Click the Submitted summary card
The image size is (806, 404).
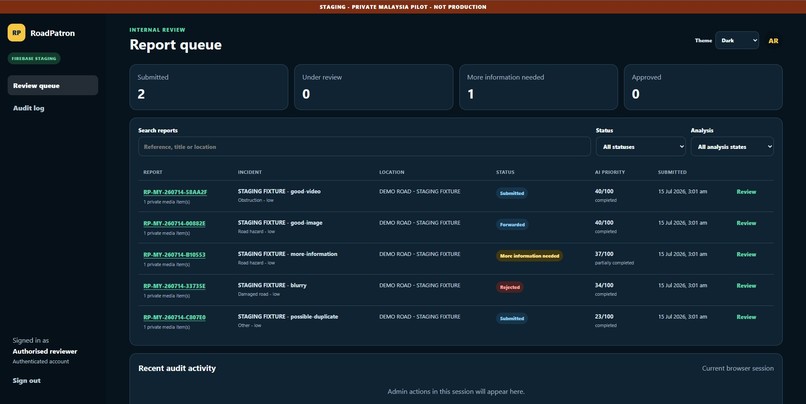tap(209, 87)
